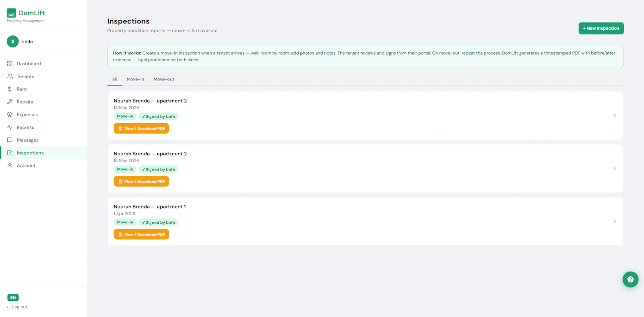644x317 pixels.
Task: Create a New Inspection
Action: pos(601,28)
